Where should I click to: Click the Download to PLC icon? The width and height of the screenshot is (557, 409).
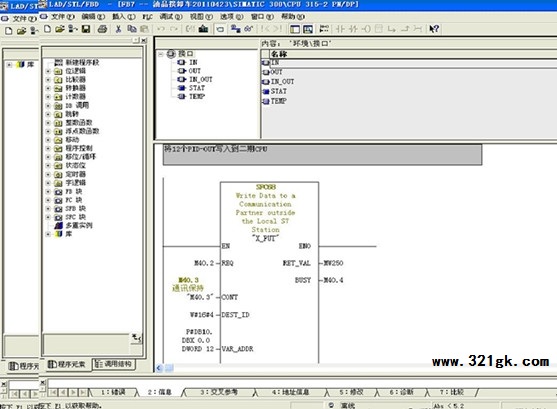[203, 29]
